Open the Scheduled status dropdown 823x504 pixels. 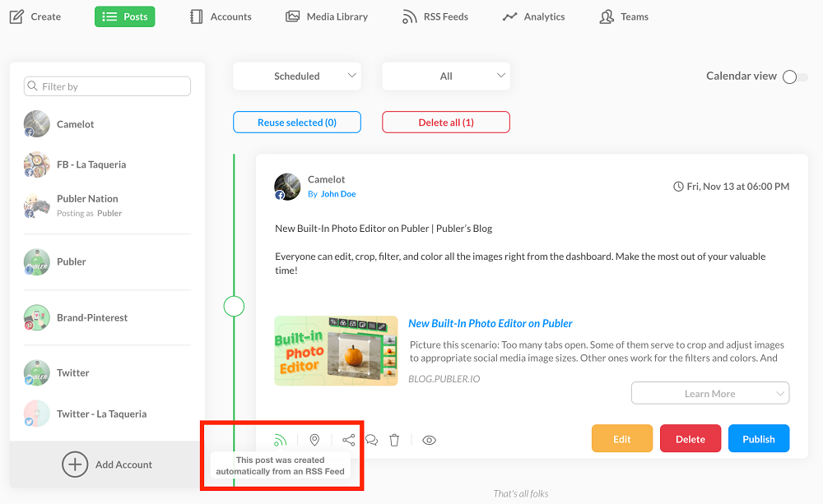click(x=297, y=76)
